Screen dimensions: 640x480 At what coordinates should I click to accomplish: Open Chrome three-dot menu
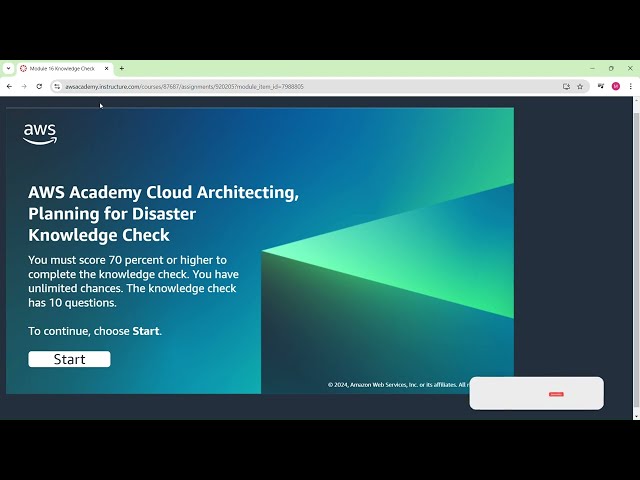point(631,86)
